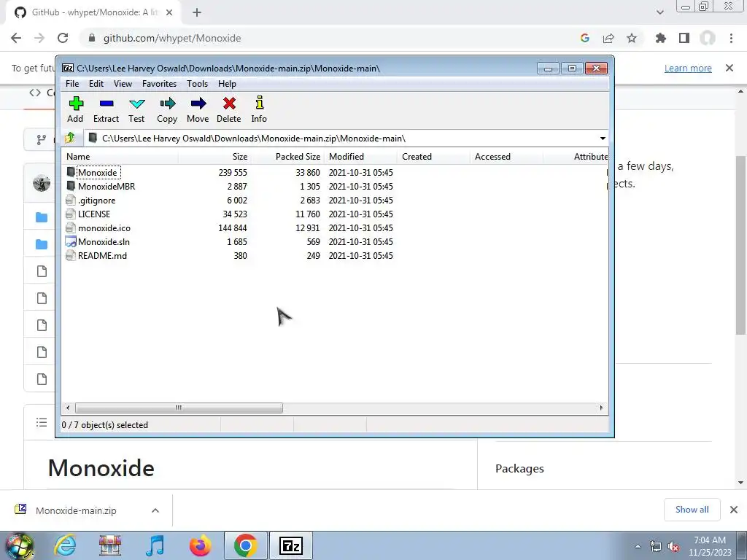Click the Chrome tab search chevron
Screen dimensions: 747x560
coord(659,12)
